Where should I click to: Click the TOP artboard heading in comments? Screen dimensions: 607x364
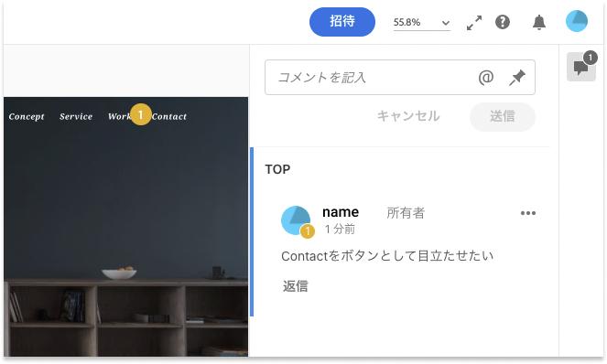[277, 169]
